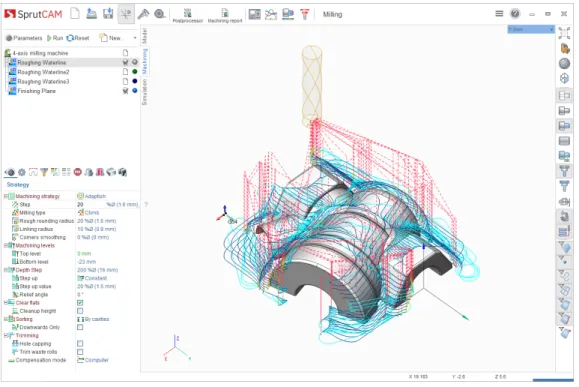This screenshot has width=579, height=387.
Task: Open the help question mark icon
Action: pyautogui.click(x=515, y=14)
